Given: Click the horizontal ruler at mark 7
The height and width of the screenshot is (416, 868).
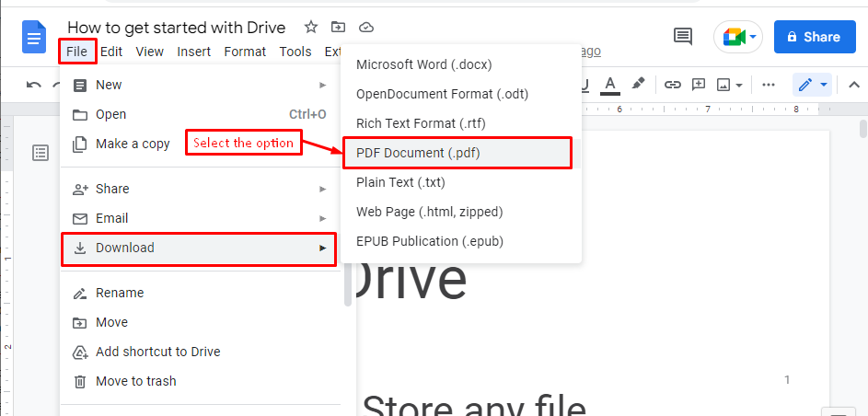Looking at the screenshot, I should pyautogui.click(x=708, y=110).
